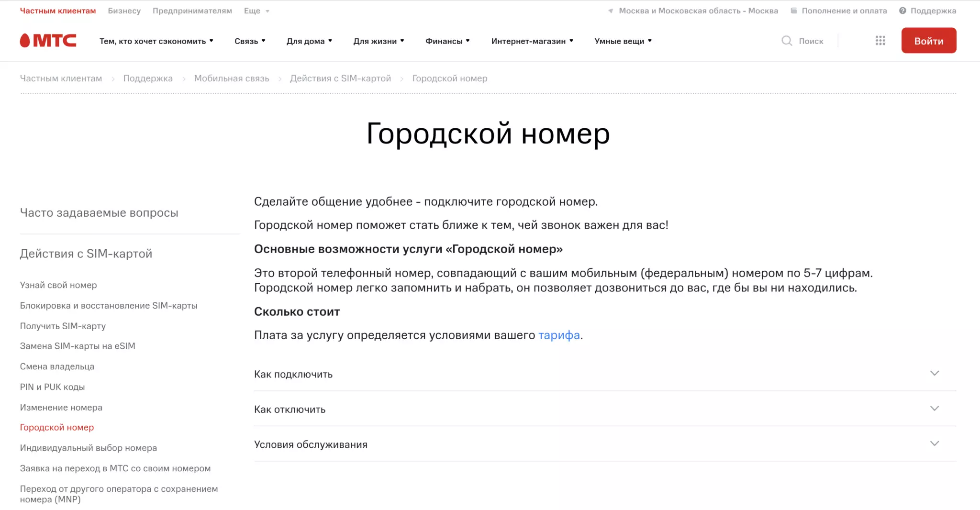Open Тем, кто хочет сэкономить menu
This screenshot has height=510, width=980.
tap(156, 41)
